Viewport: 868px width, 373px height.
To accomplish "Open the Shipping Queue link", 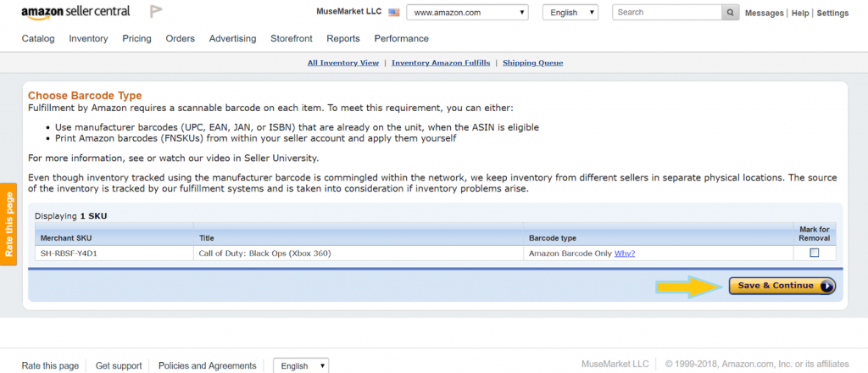I will pos(533,63).
